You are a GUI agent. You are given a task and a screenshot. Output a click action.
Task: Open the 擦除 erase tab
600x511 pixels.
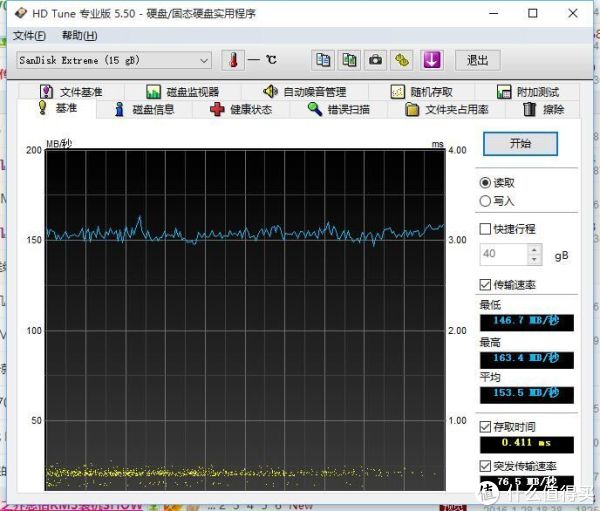543,109
